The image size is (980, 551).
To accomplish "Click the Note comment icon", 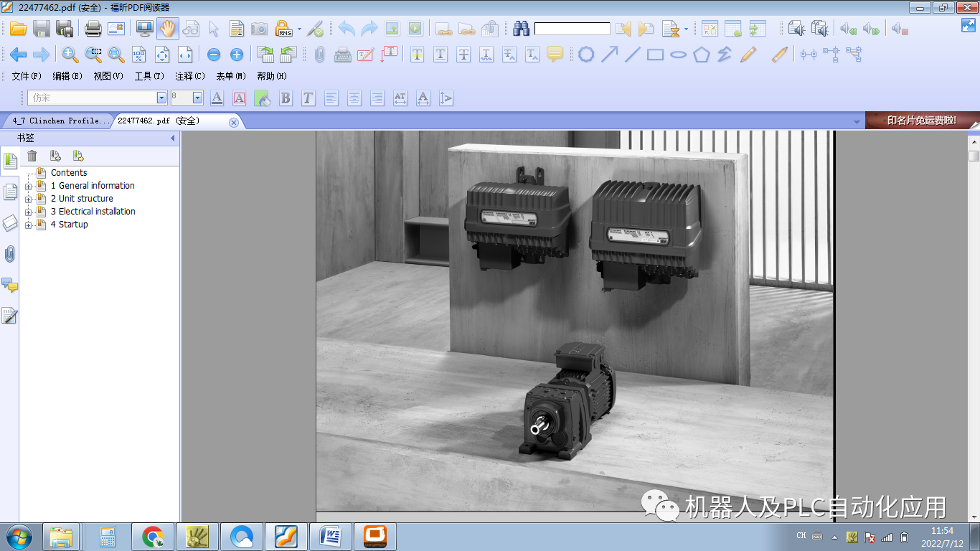I will click(555, 55).
